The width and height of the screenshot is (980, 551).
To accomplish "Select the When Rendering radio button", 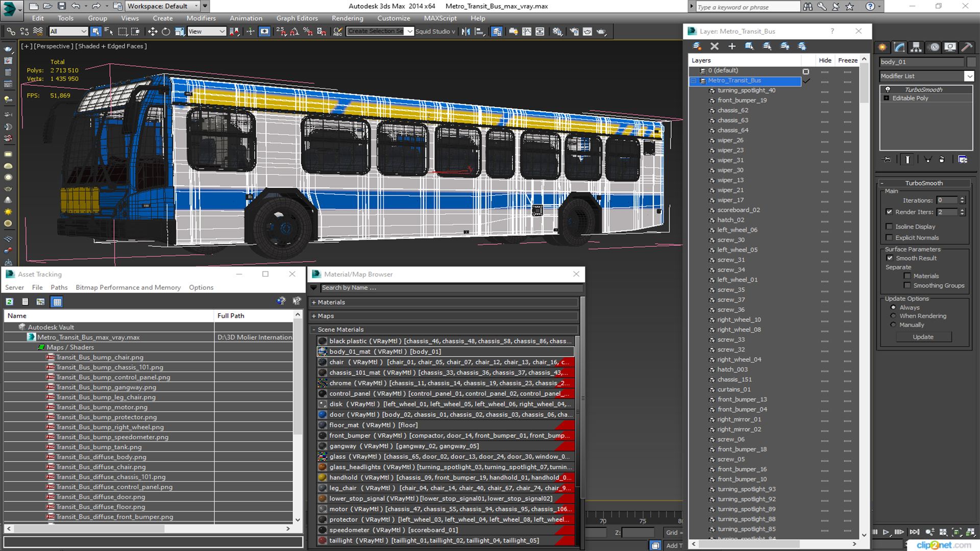I will tap(893, 316).
